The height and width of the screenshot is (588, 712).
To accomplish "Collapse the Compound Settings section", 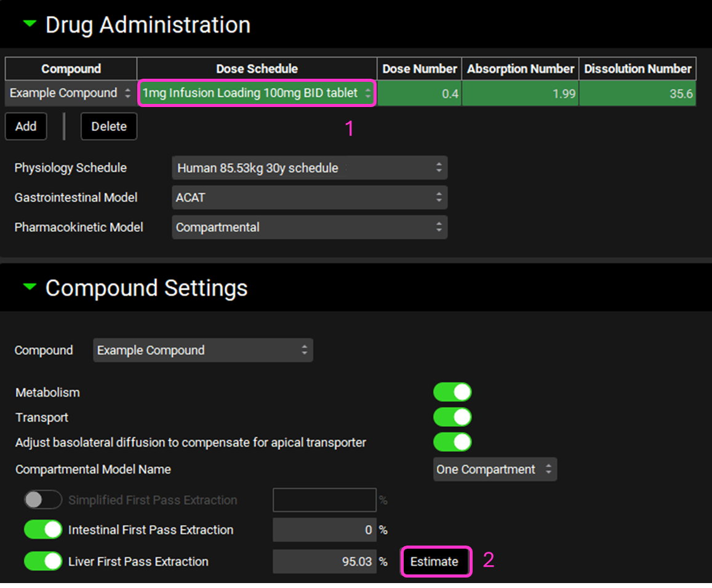I will (29, 287).
